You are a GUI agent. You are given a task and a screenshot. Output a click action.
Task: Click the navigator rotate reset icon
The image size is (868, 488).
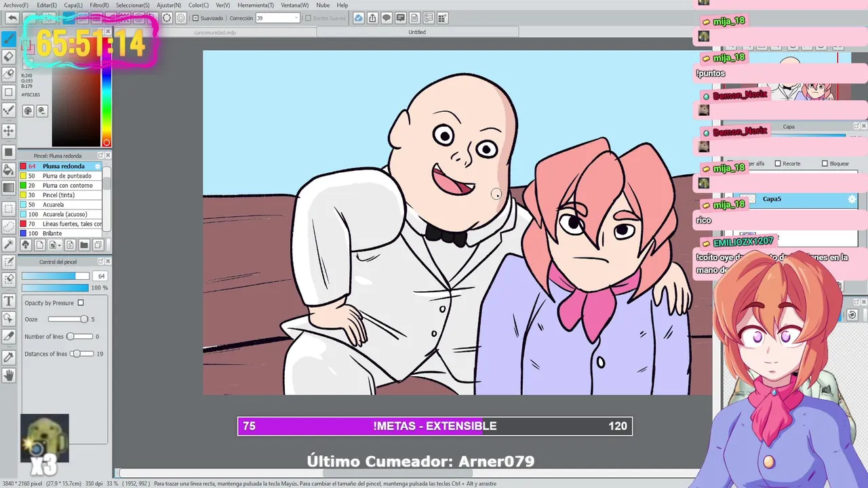[x=852, y=315]
